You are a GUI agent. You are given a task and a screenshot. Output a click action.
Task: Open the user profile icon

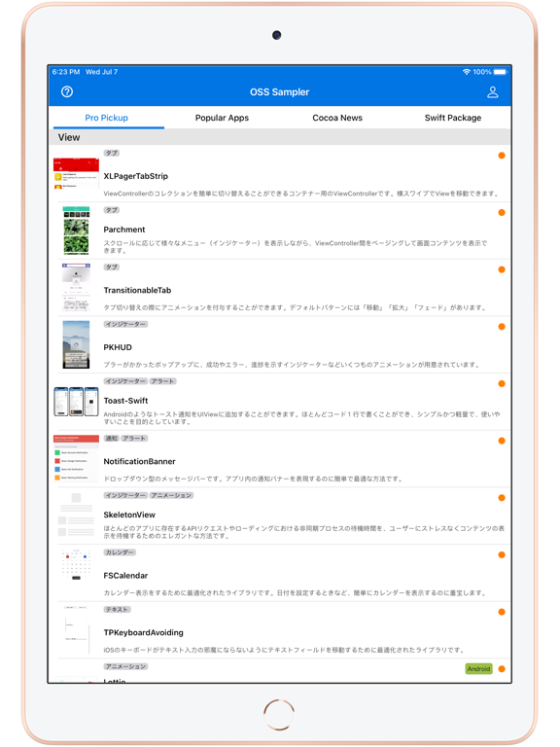tap(492, 92)
